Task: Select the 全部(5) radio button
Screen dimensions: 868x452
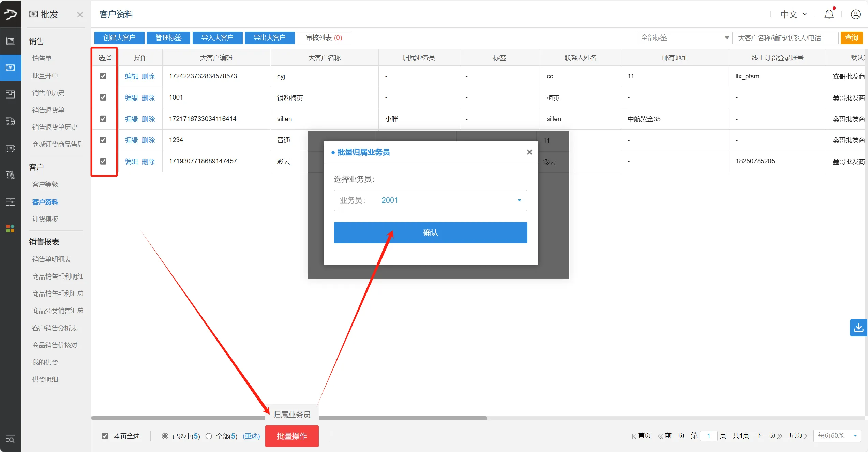Action: click(209, 436)
